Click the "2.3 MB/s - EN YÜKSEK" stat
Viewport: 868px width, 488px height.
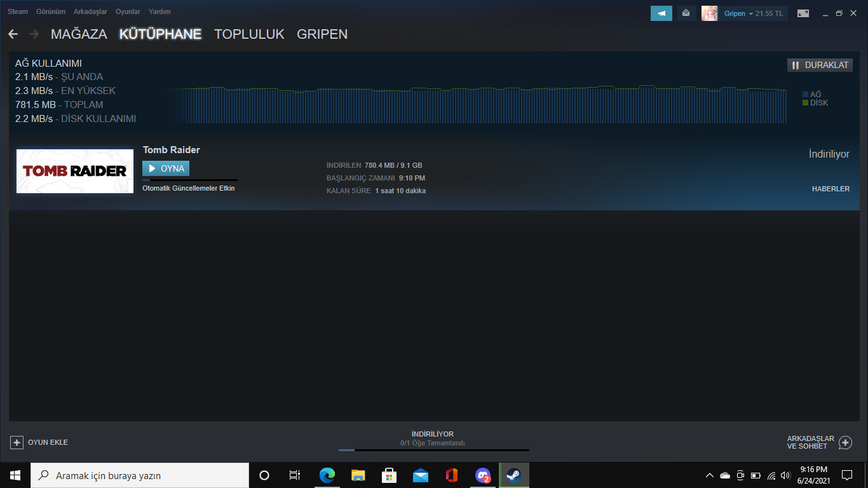point(65,91)
